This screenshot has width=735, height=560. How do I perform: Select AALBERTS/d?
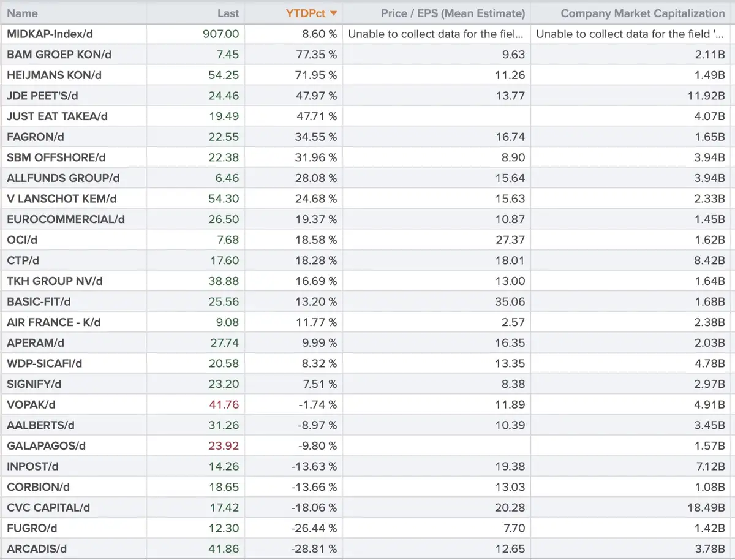click(40, 425)
